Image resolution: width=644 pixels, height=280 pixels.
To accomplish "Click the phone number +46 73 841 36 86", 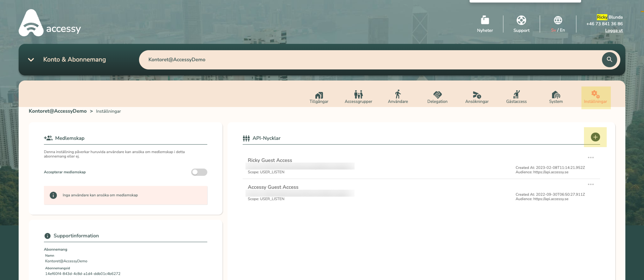I will point(604,24).
